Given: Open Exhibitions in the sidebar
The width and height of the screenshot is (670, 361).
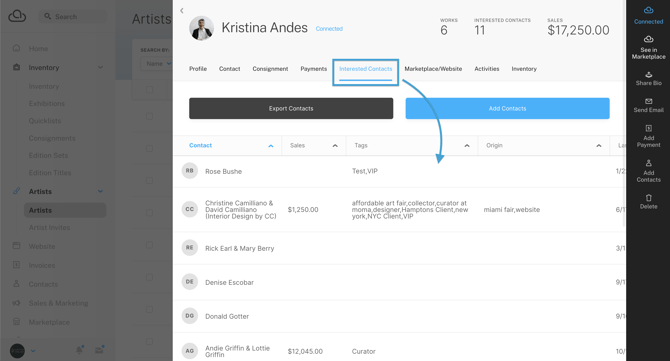Looking at the screenshot, I should (47, 103).
